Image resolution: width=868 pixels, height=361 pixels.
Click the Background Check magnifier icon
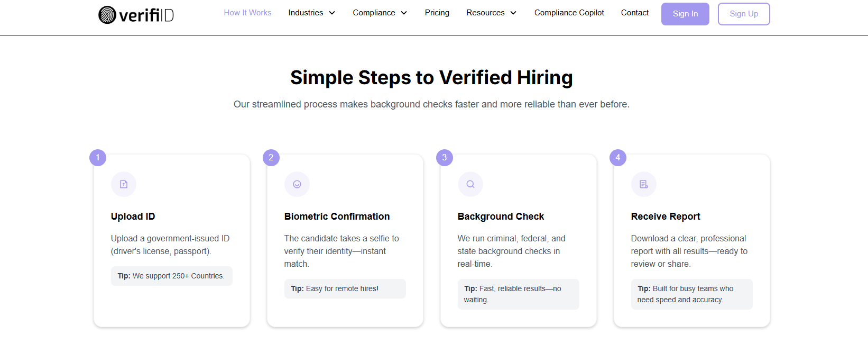(x=470, y=184)
